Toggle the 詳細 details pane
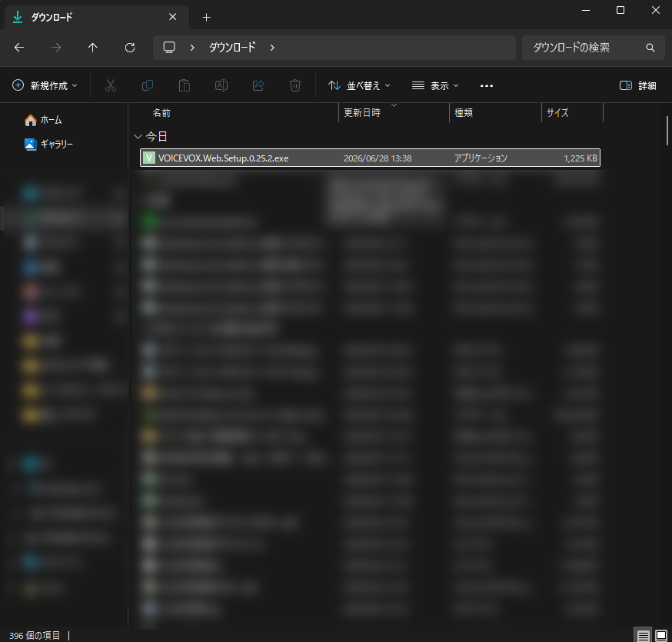The height and width of the screenshot is (642, 672). 637,85
